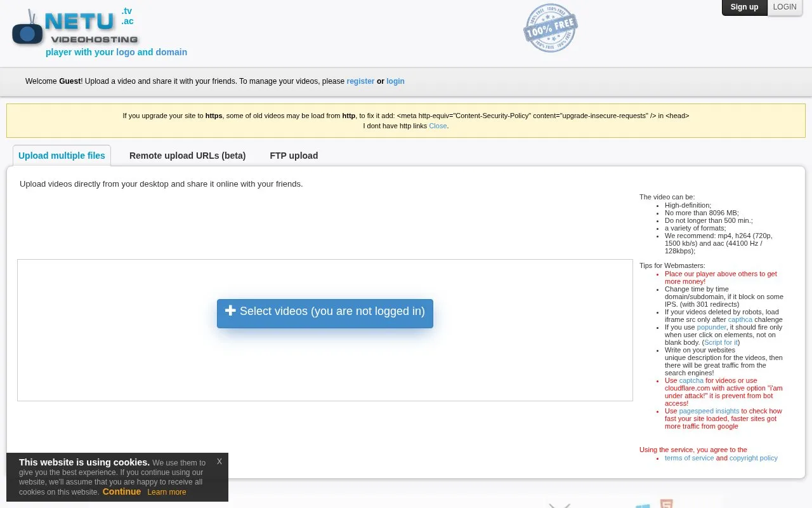Open the captcha link in red tip

click(x=691, y=380)
